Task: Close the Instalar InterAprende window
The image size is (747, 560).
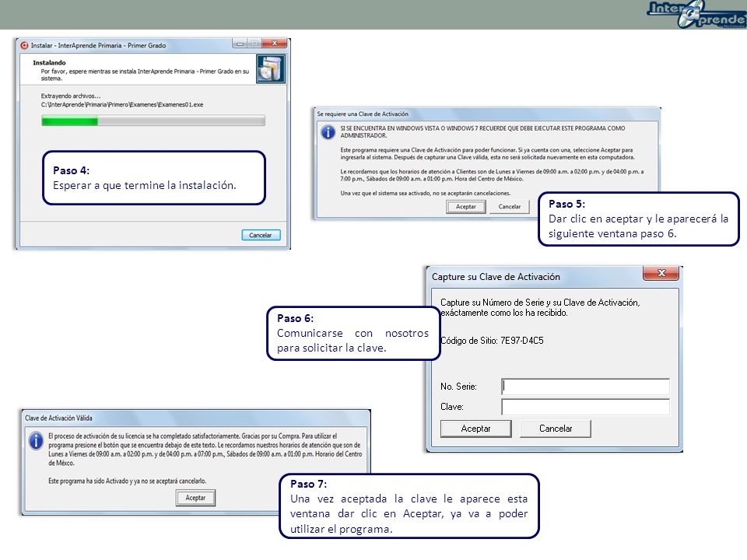Action: [x=275, y=44]
